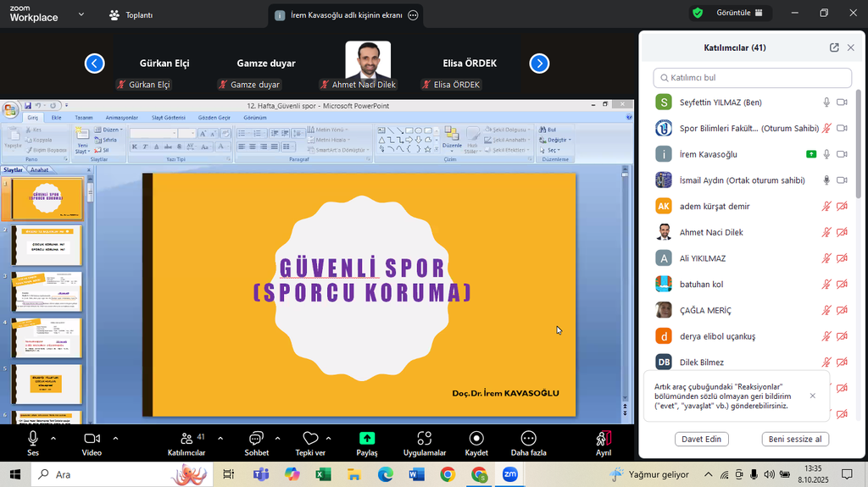Expand audio options arrow beside Ses
The image size is (868, 487).
tap(53, 439)
